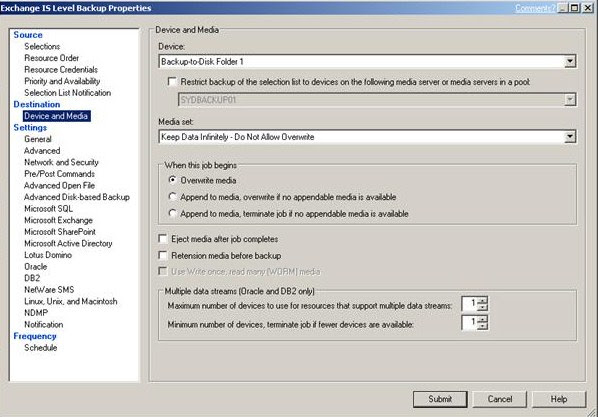Open Microsoft Exchange settings

tap(58, 220)
